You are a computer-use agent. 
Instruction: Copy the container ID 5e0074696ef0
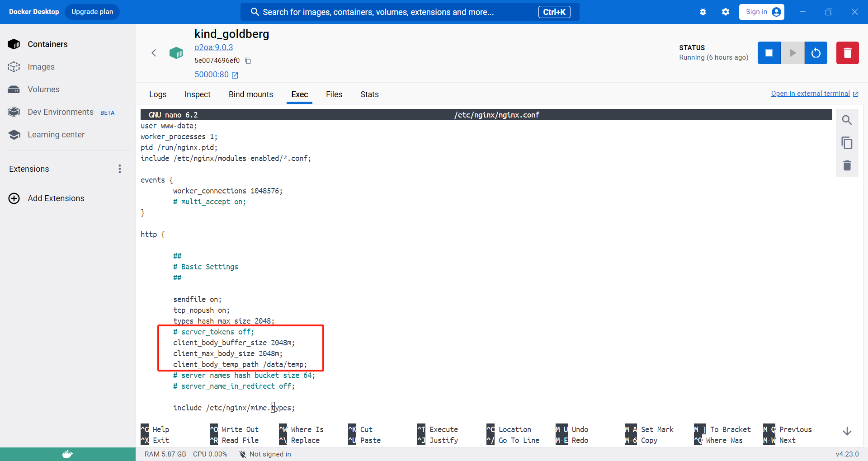coord(248,61)
